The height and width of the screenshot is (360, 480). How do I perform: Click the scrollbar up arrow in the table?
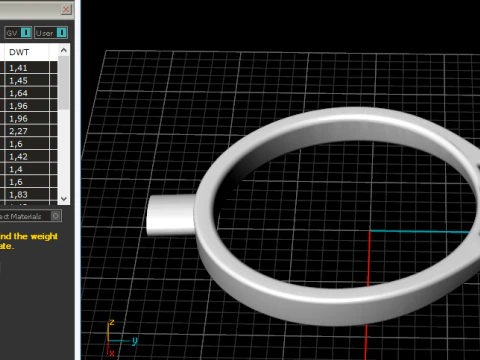coord(64,50)
